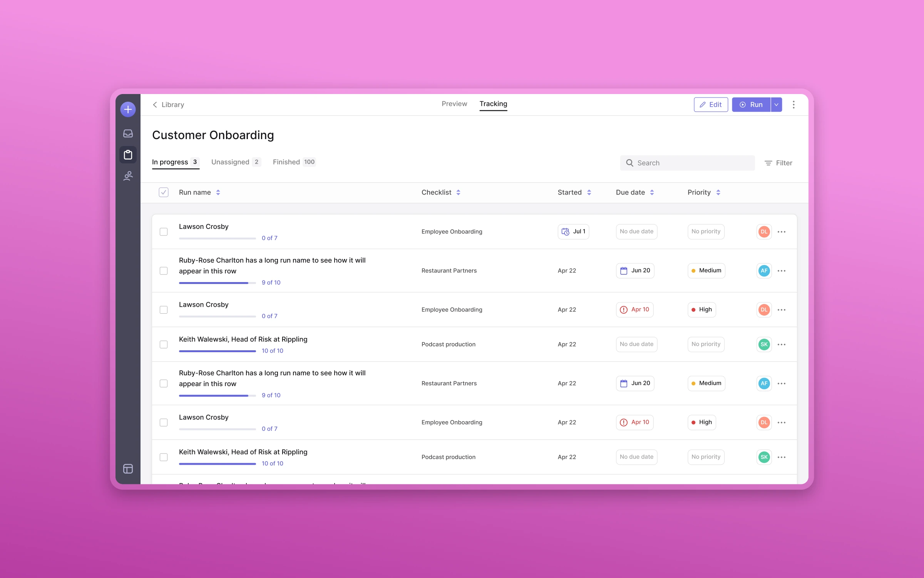Image resolution: width=924 pixels, height=578 pixels.
Task: Click Podcast production in first Keith Walewski row
Action: coord(448,344)
